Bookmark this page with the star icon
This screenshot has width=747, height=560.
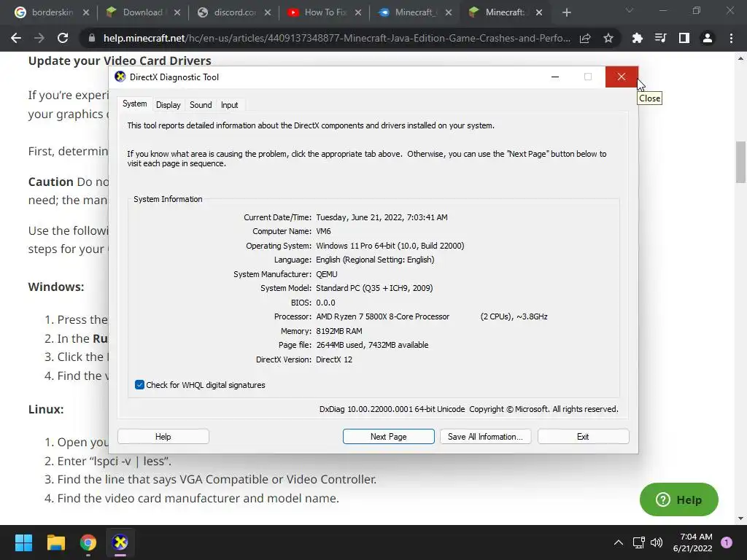[x=608, y=38]
